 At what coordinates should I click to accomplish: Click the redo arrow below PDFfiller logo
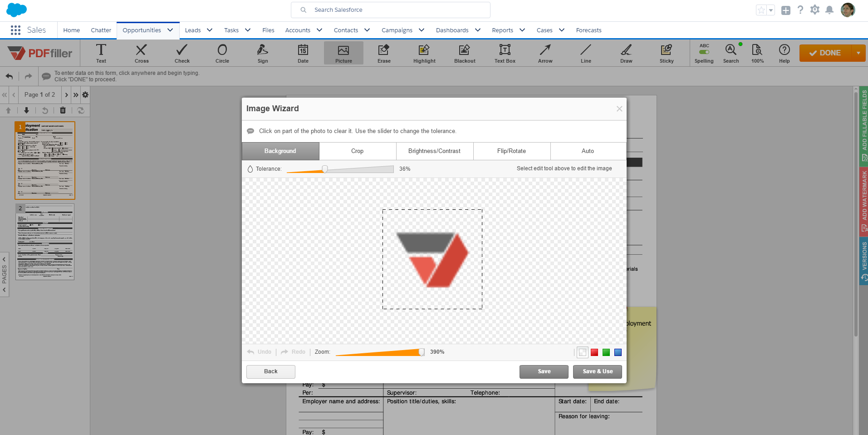point(28,76)
